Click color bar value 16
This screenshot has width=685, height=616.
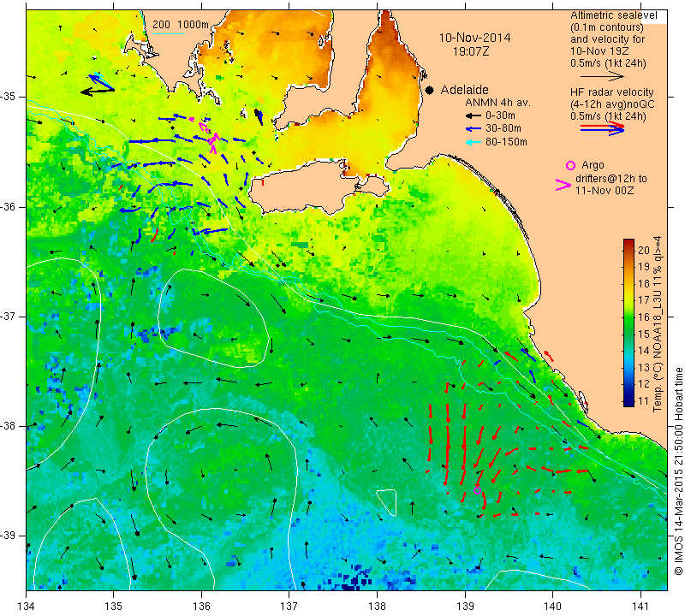(x=644, y=317)
